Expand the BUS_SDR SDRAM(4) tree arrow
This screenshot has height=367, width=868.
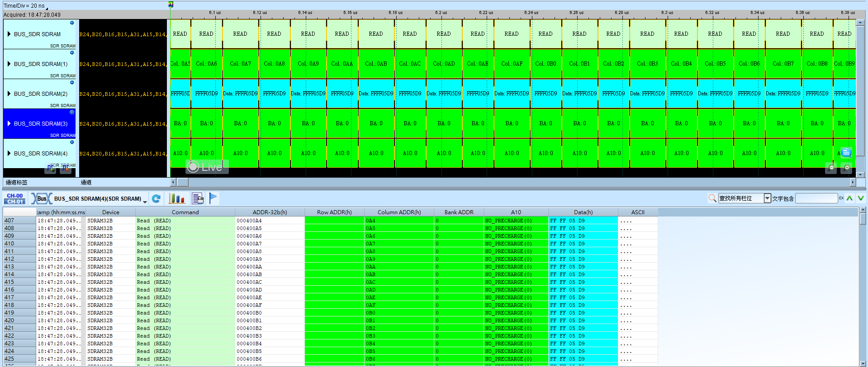click(x=9, y=153)
